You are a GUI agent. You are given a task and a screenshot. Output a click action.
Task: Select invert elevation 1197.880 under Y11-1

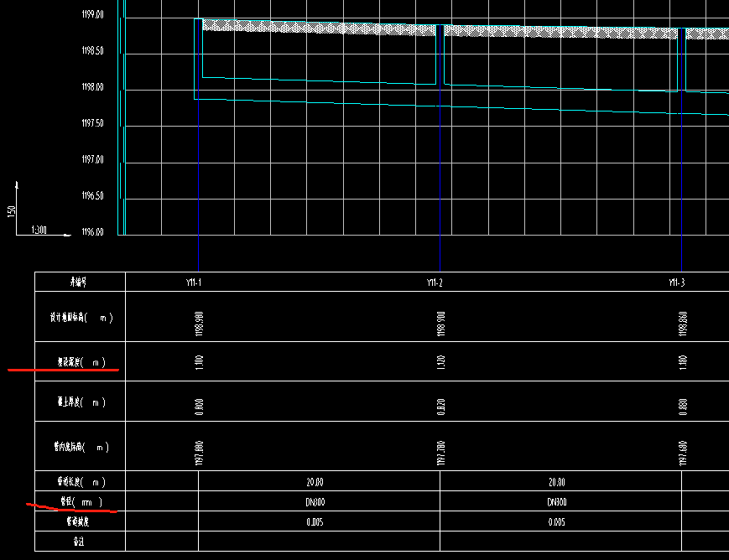click(199, 453)
